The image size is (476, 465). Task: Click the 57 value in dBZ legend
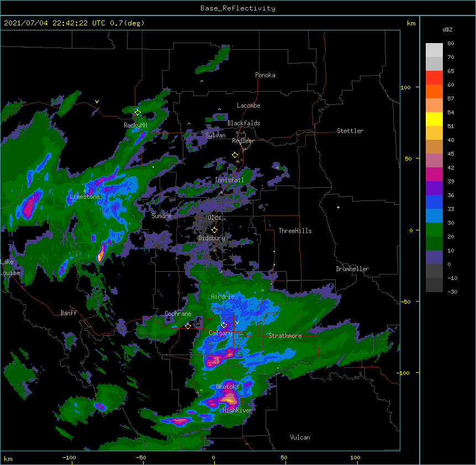tap(451, 99)
